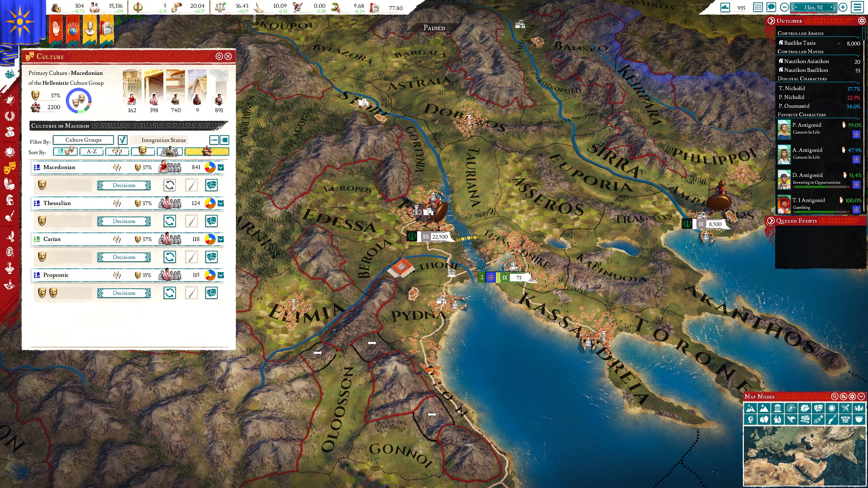Open the Integration Status filter
This screenshot has width=868, height=488.
164,140
